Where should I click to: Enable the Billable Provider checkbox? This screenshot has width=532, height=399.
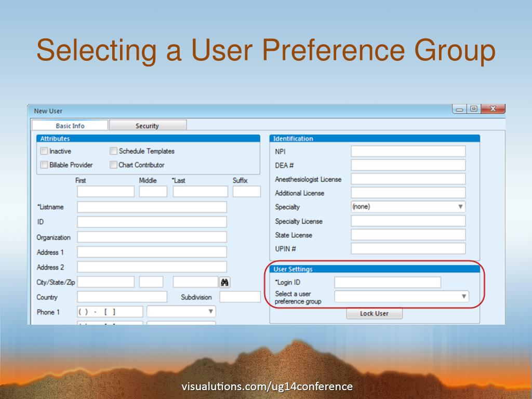(44, 165)
